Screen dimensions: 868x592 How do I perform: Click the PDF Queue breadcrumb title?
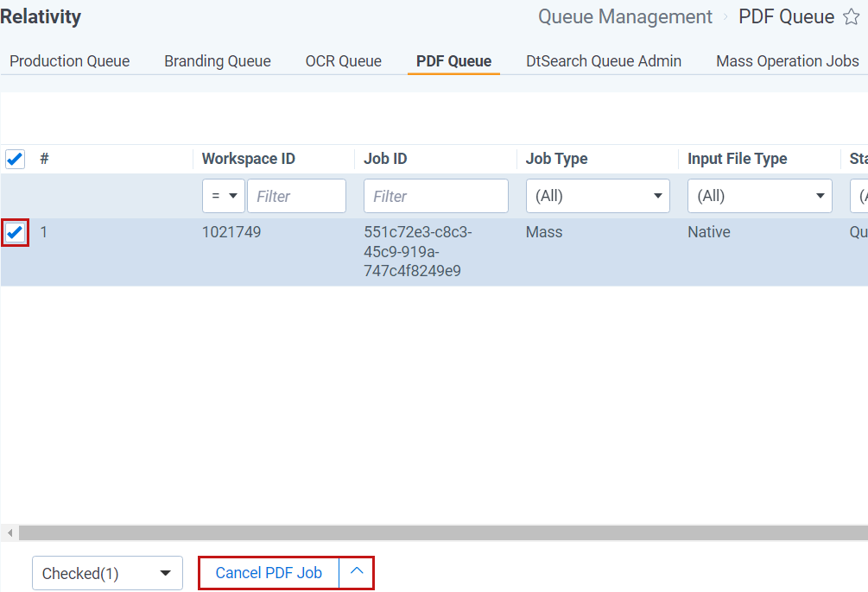pos(787,16)
